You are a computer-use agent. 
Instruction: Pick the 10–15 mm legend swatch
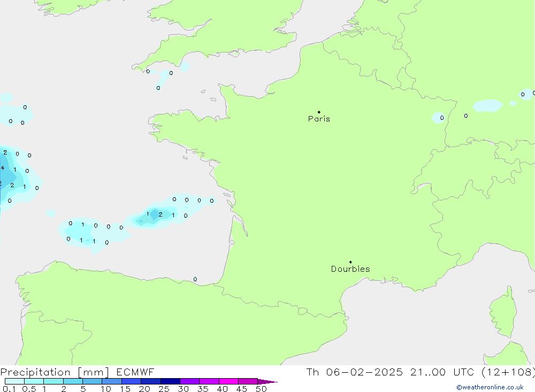click(112, 381)
